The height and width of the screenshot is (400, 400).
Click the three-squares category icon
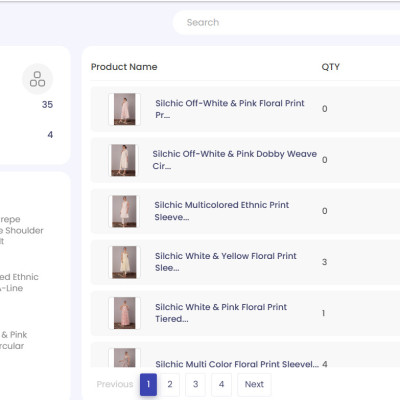(37, 79)
